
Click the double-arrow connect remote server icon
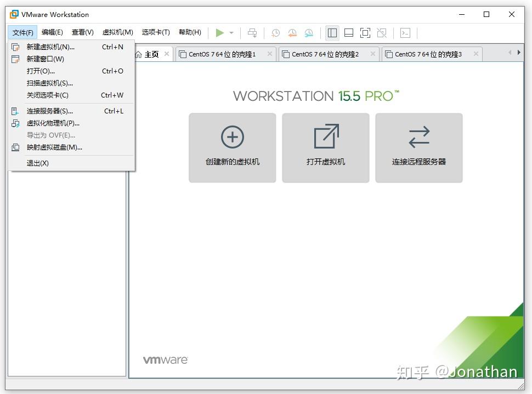tap(419, 137)
